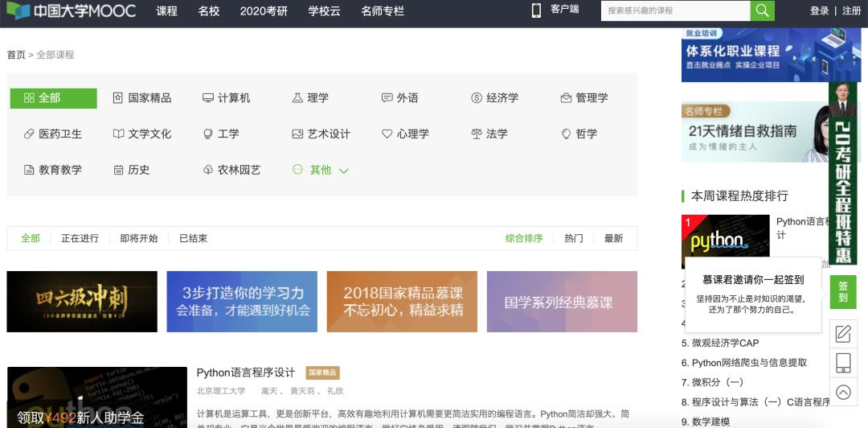Click the scales icon beside 法学
The width and height of the screenshot is (868, 428).
[477, 134]
